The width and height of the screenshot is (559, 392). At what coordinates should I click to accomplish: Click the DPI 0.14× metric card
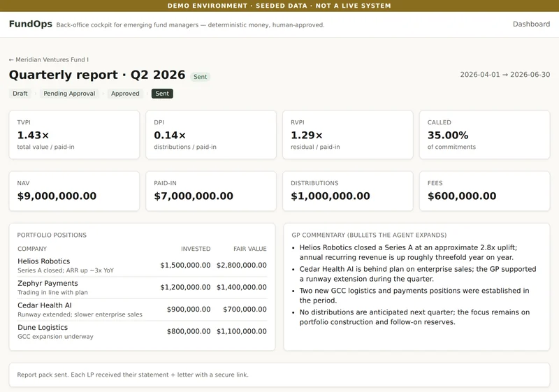coord(211,135)
